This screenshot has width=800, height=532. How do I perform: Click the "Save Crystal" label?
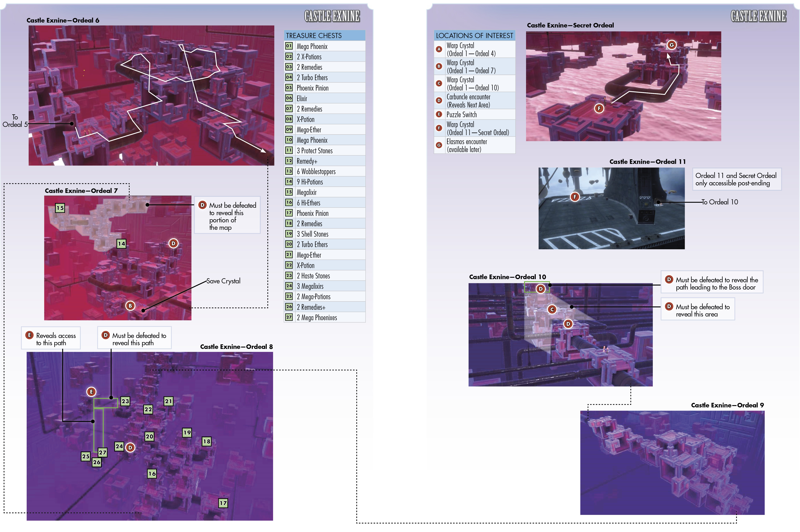point(223,281)
